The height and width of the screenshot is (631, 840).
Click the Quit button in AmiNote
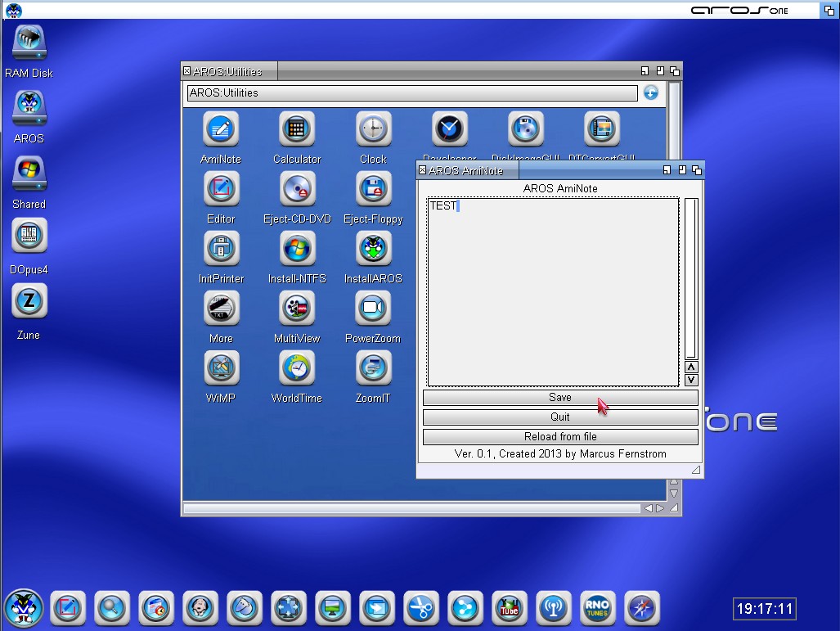tap(560, 417)
